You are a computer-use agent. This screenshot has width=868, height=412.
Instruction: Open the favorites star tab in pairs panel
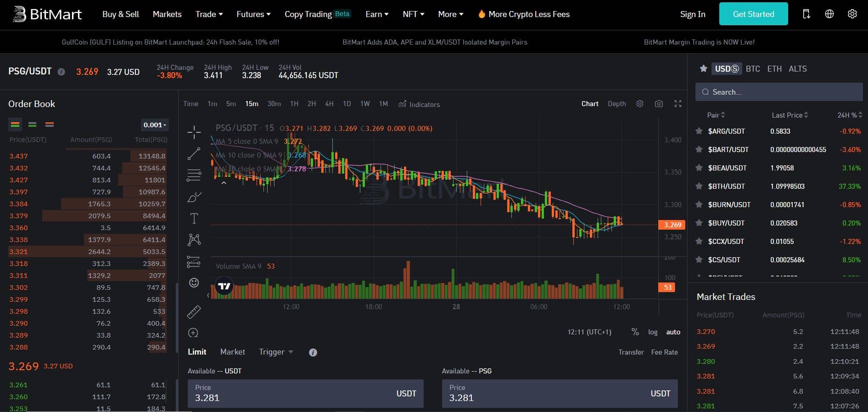[x=703, y=68]
